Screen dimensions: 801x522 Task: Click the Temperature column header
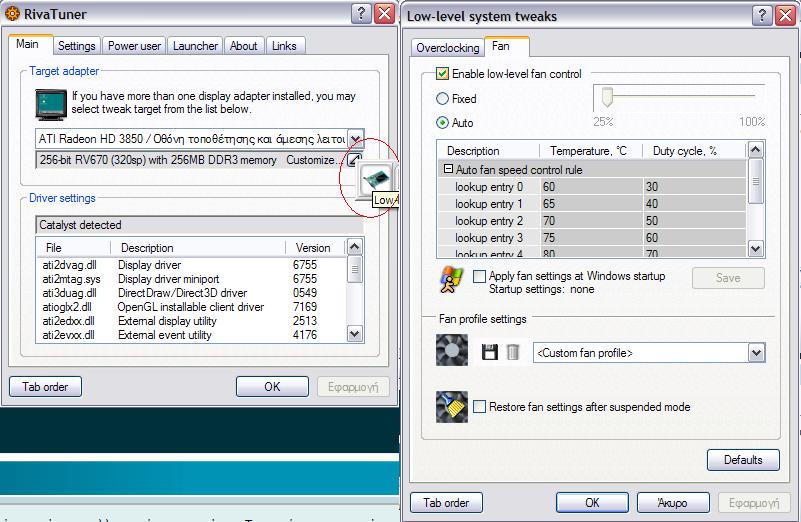591,151
